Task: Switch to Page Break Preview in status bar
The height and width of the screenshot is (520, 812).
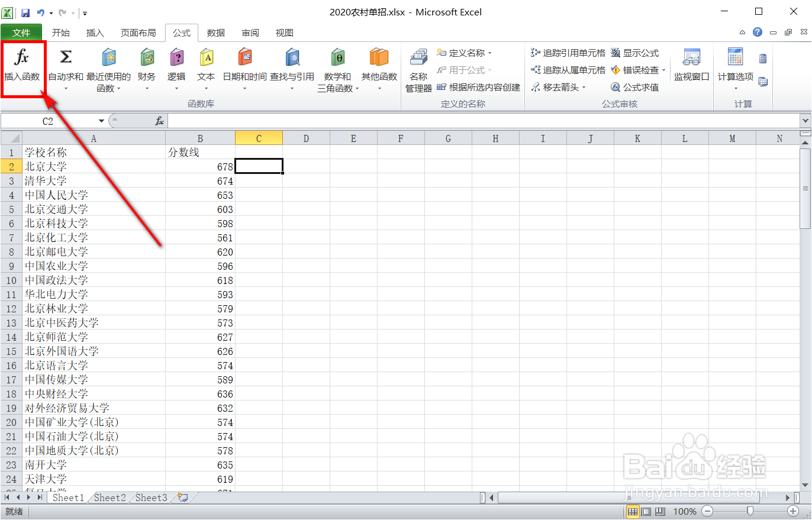Action: [660, 512]
